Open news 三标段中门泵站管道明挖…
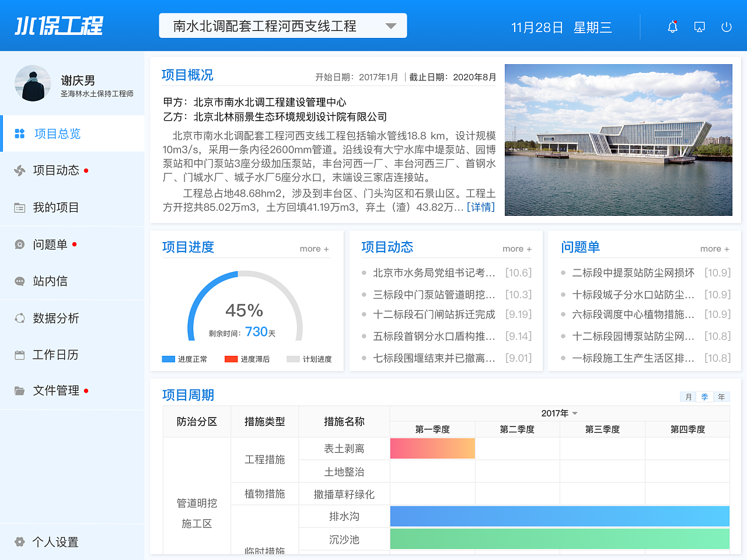The image size is (747, 560). tap(434, 295)
